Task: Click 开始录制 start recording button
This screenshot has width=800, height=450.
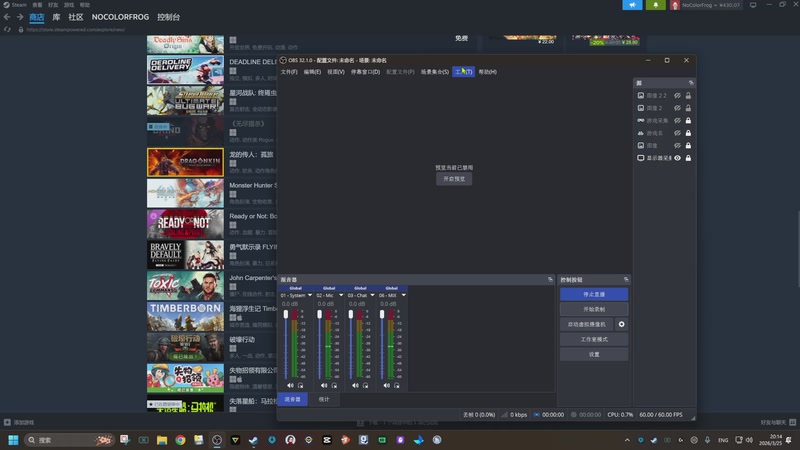Action: pos(594,309)
